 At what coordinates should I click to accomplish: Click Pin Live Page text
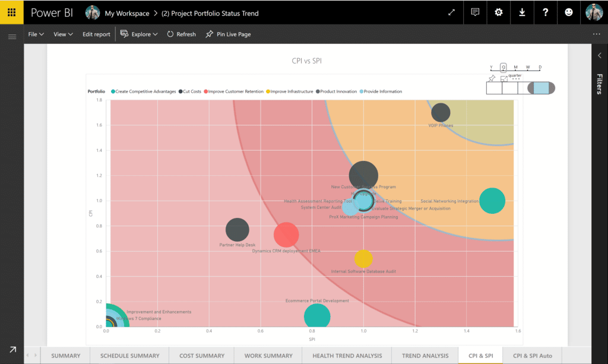[x=233, y=34]
